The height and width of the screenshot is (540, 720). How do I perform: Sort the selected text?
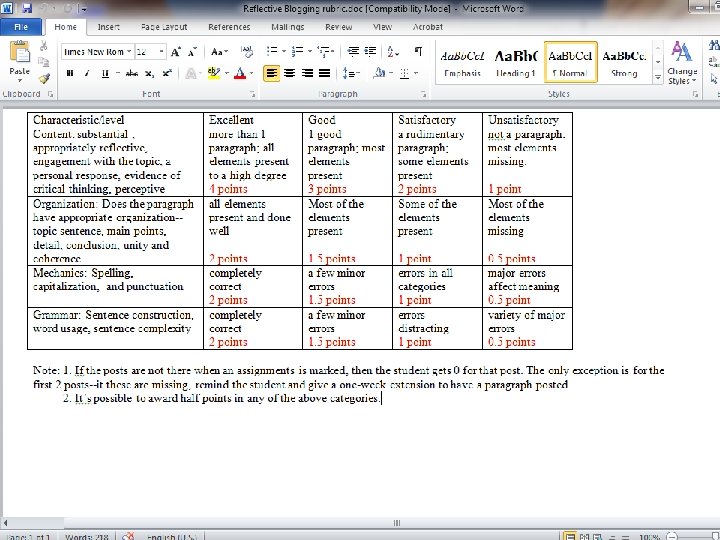click(393, 51)
